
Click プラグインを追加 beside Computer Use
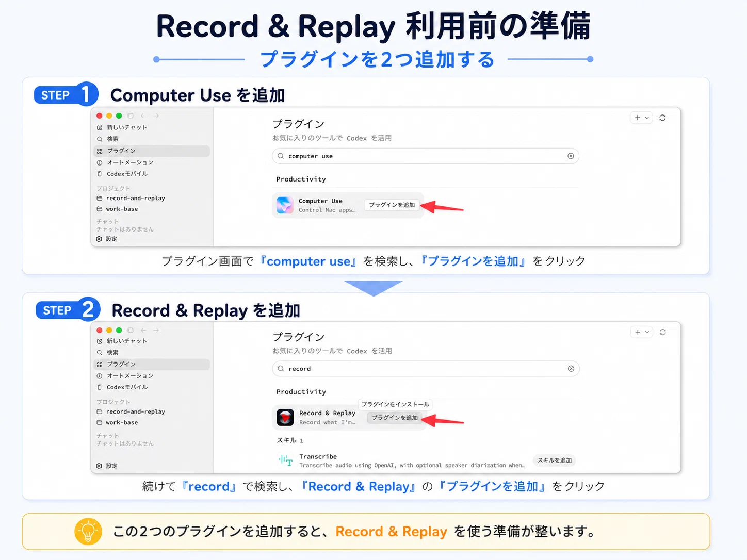[x=392, y=205]
